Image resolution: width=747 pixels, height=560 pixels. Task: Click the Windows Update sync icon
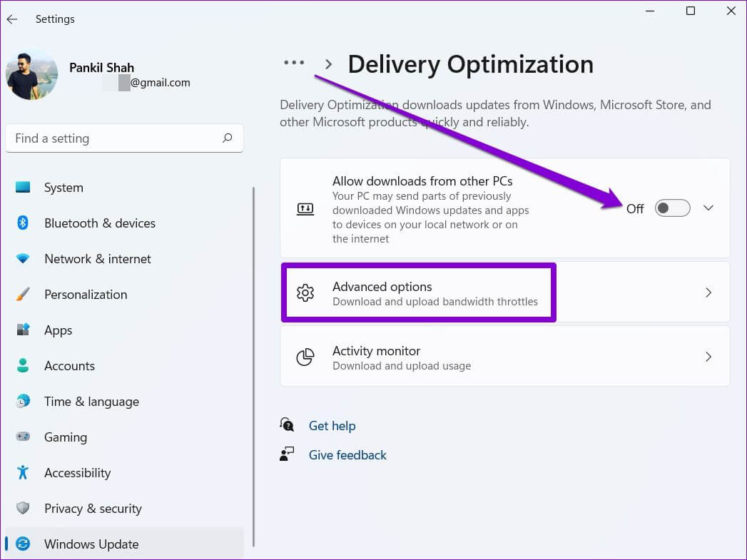tap(23, 544)
